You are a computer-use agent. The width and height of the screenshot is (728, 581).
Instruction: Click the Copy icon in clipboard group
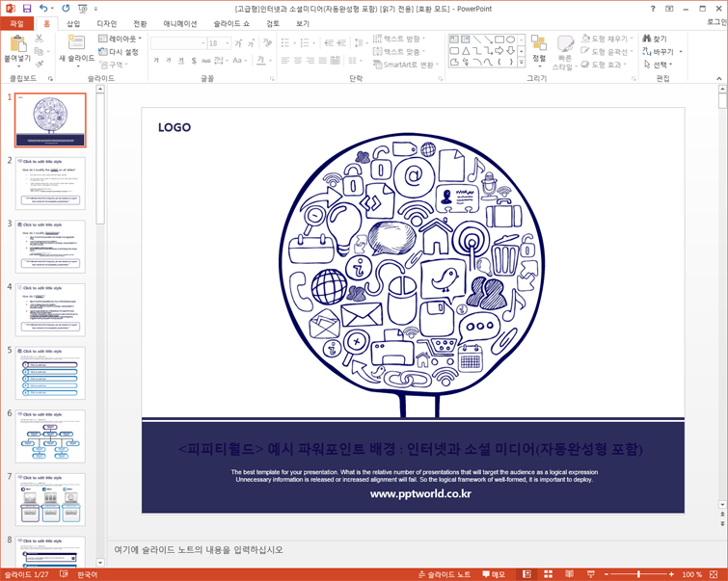coord(39,51)
